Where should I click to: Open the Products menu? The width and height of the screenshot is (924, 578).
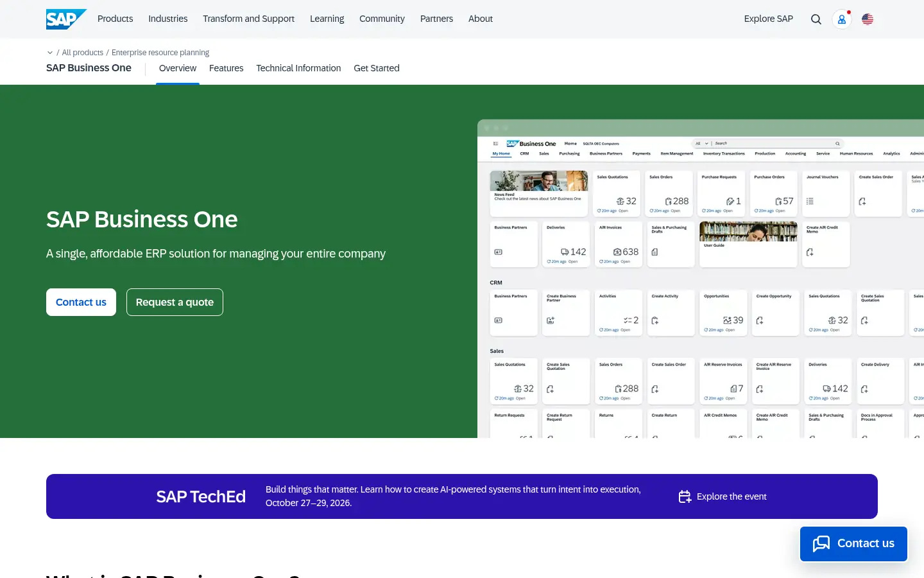click(116, 19)
